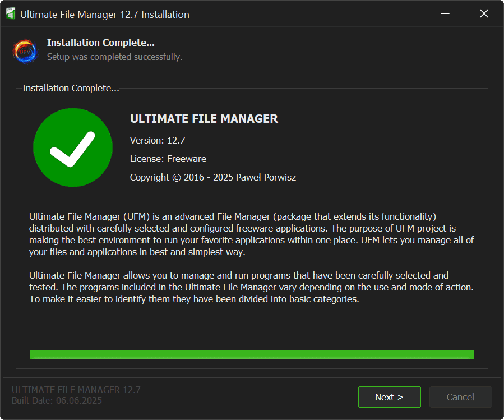This screenshot has width=504, height=420.
Task: Click the installer icon in title bar
Action: tap(10, 14)
